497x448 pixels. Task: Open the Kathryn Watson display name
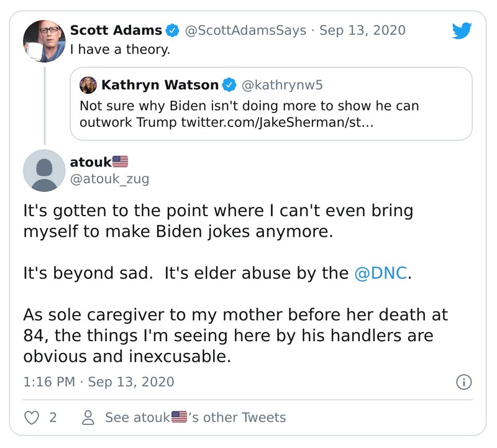click(160, 85)
